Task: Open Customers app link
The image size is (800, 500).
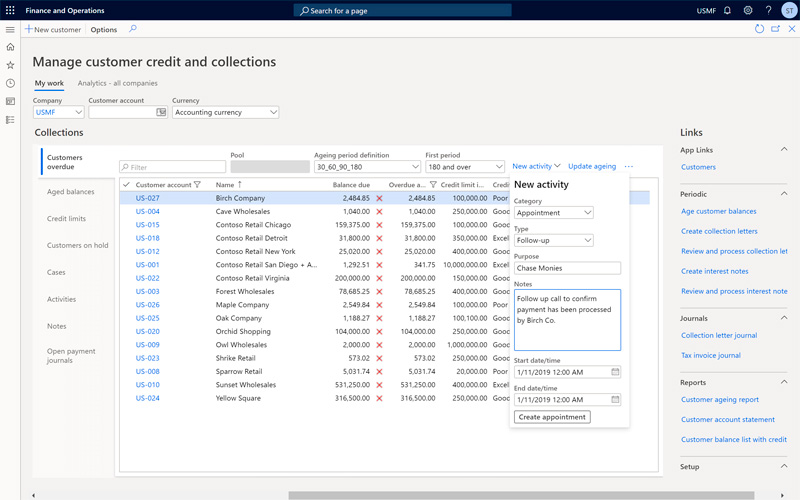Action: click(x=698, y=167)
